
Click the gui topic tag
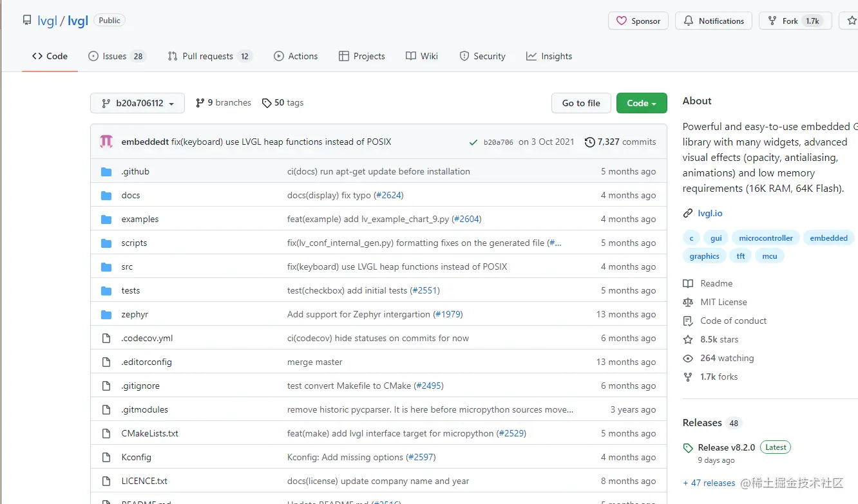[x=716, y=238]
